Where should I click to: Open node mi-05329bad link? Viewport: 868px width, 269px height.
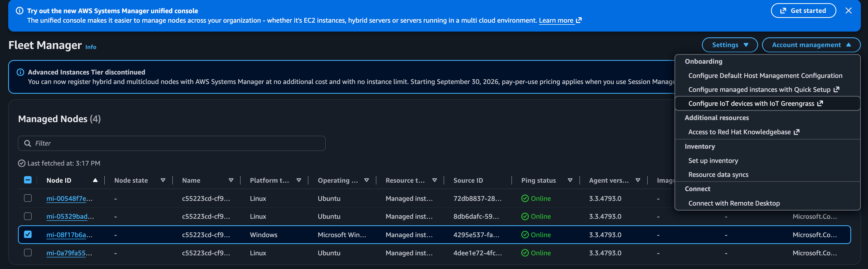(70, 217)
